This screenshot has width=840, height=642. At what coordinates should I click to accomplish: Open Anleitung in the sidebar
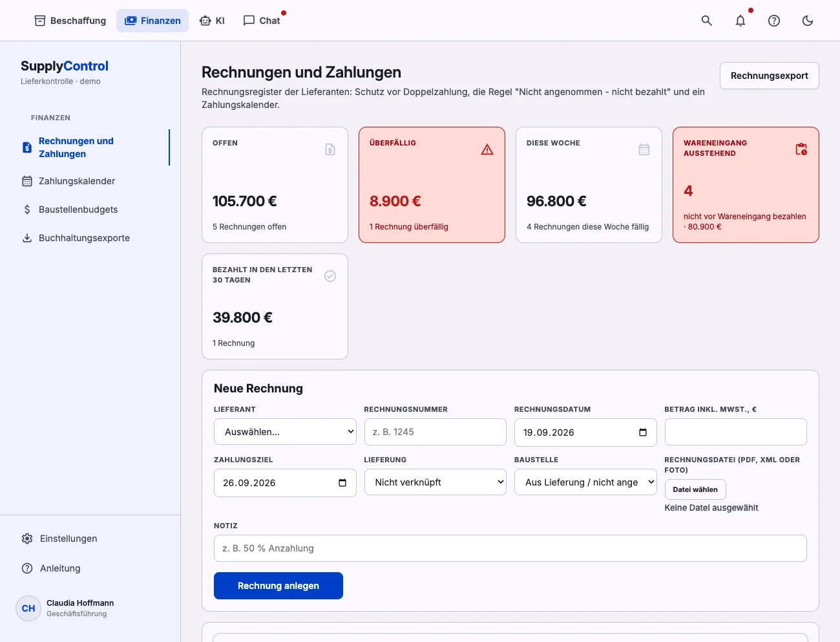[x=60, y=568]
